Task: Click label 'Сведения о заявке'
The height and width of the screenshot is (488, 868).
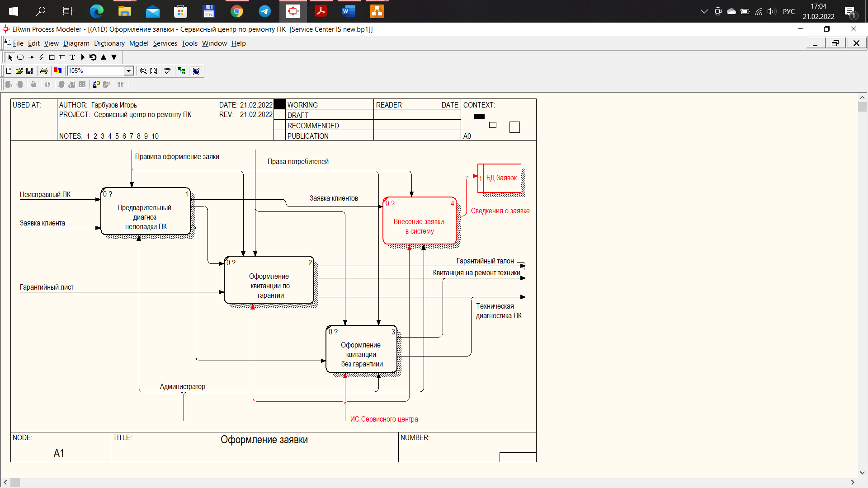Action: 500,211
